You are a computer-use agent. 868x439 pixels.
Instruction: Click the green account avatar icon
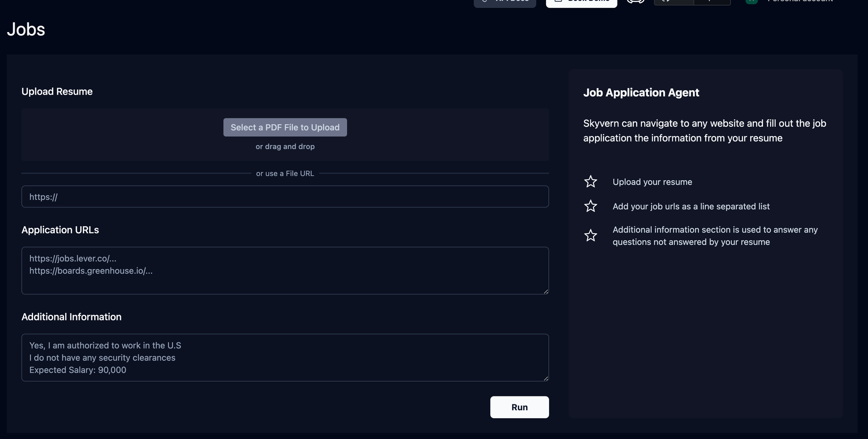tap(751, 2)
